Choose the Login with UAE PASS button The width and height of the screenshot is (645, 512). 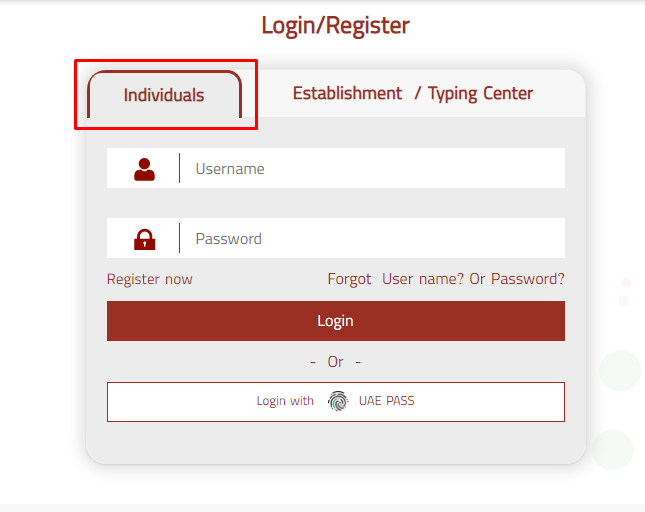(336, 401)
